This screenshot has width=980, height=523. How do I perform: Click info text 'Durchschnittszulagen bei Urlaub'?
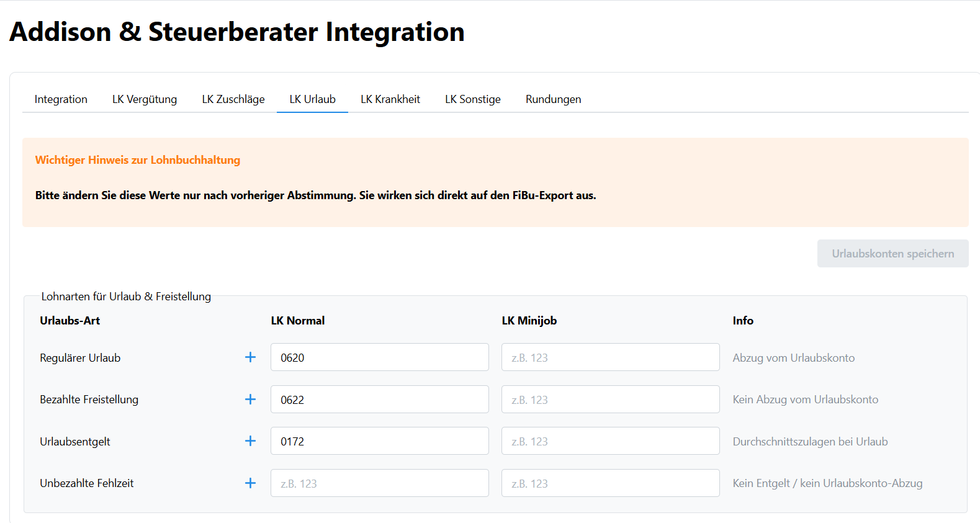click(810, 442)
